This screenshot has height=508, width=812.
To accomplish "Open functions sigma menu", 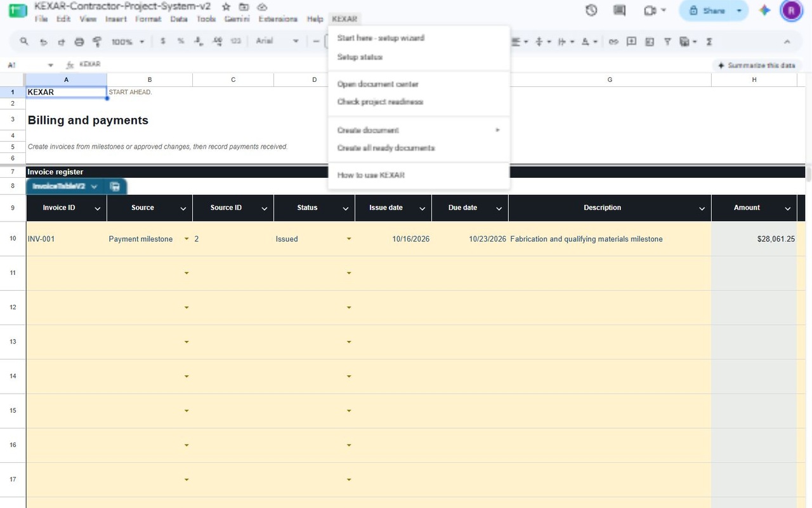I will coord(709,42).
